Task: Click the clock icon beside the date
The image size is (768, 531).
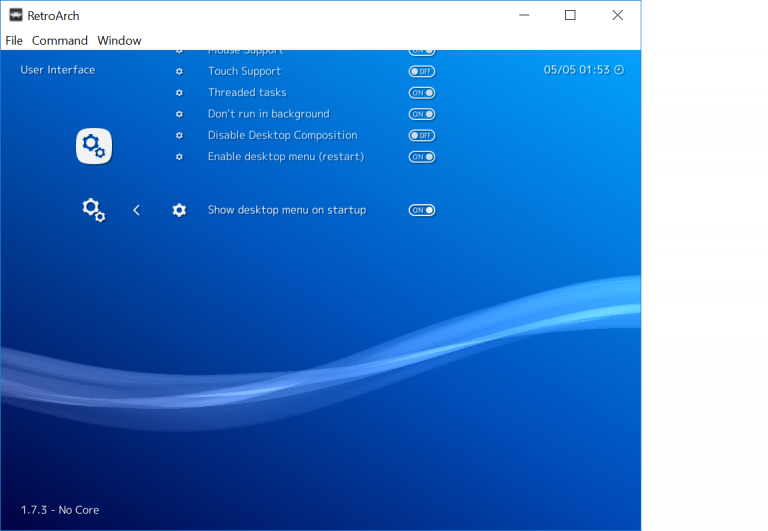Action: 619,70
